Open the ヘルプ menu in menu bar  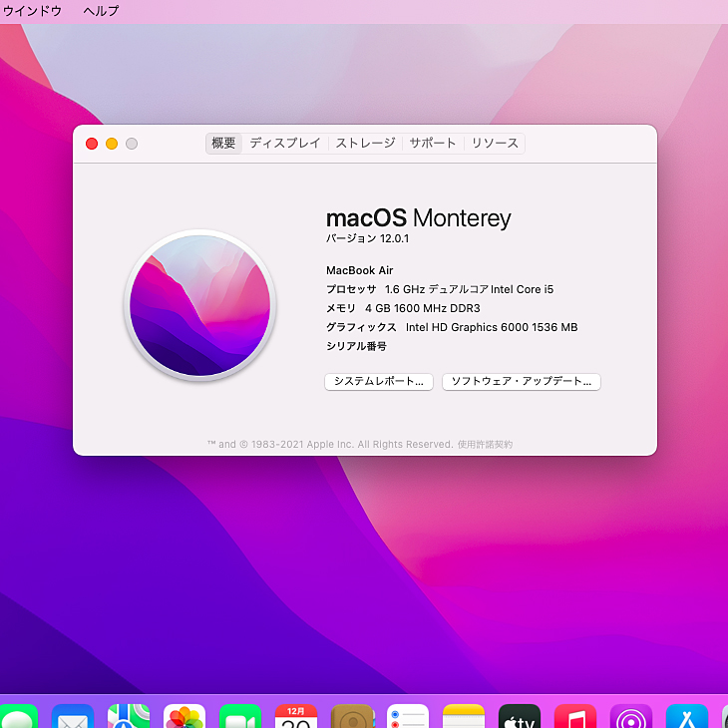(101, 11)
